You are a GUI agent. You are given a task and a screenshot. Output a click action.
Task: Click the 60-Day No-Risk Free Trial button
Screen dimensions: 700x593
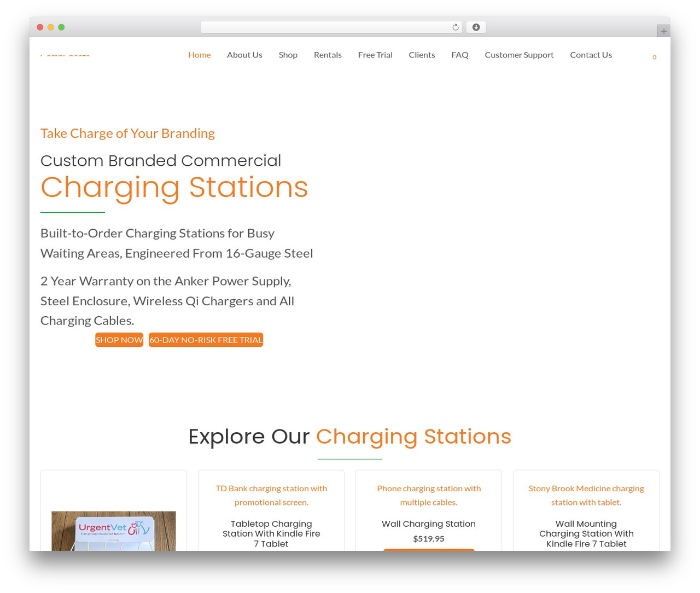click(x=206, y=340)
